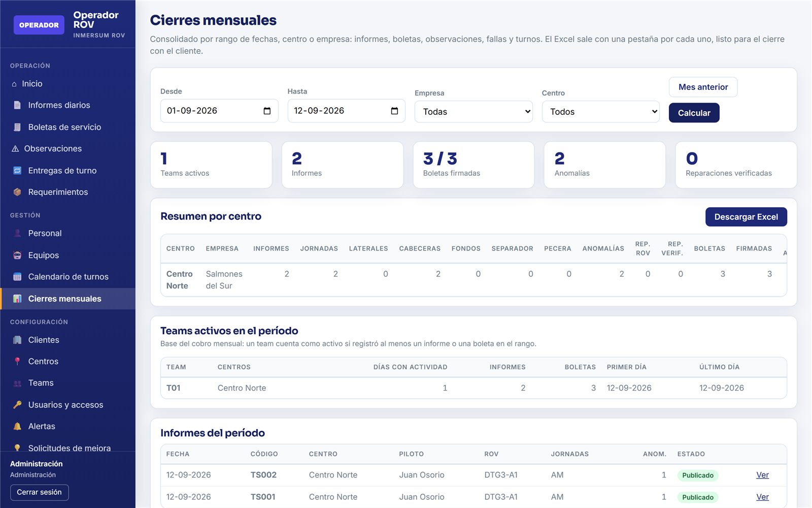Open Usuarios y accesos section
812x508 pixels.
(x=67, y=405)
